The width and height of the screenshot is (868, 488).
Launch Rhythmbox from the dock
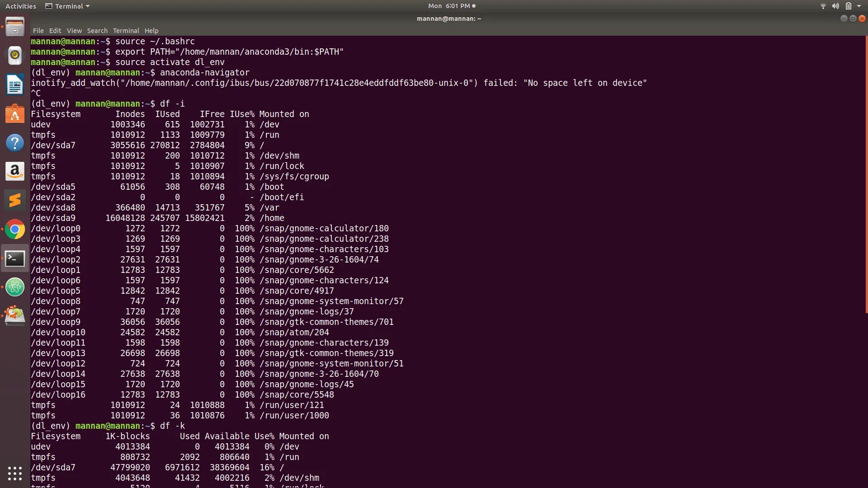[15, 56]
